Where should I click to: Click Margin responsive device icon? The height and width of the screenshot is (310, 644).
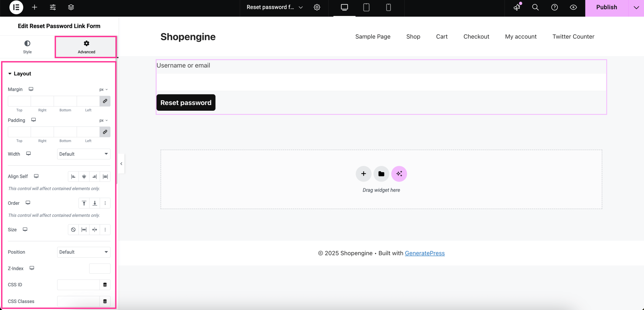[x=31, y=89]
